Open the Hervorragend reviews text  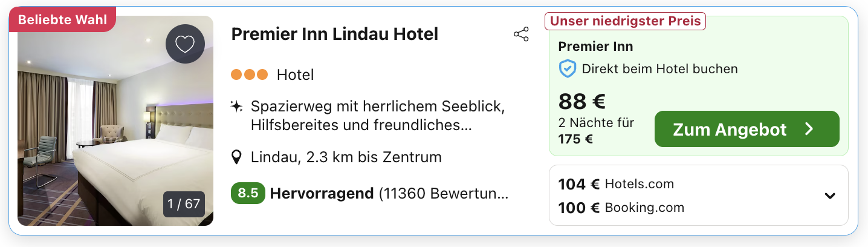[x=322, y=194]
